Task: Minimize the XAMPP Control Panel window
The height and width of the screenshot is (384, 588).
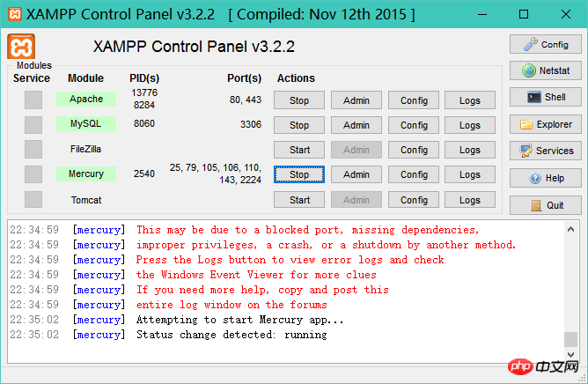Action: click(482, 14)
